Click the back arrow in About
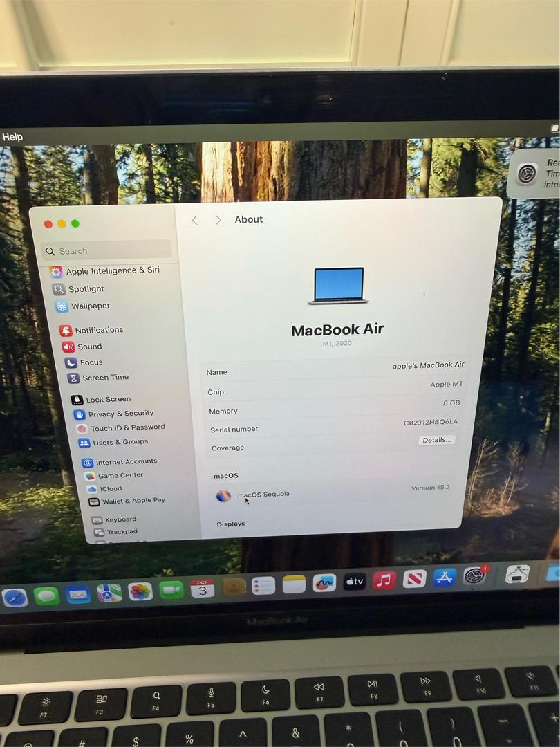Image resolution: width=560 pixels, height=747 pixels. click(x=194, y=220)
